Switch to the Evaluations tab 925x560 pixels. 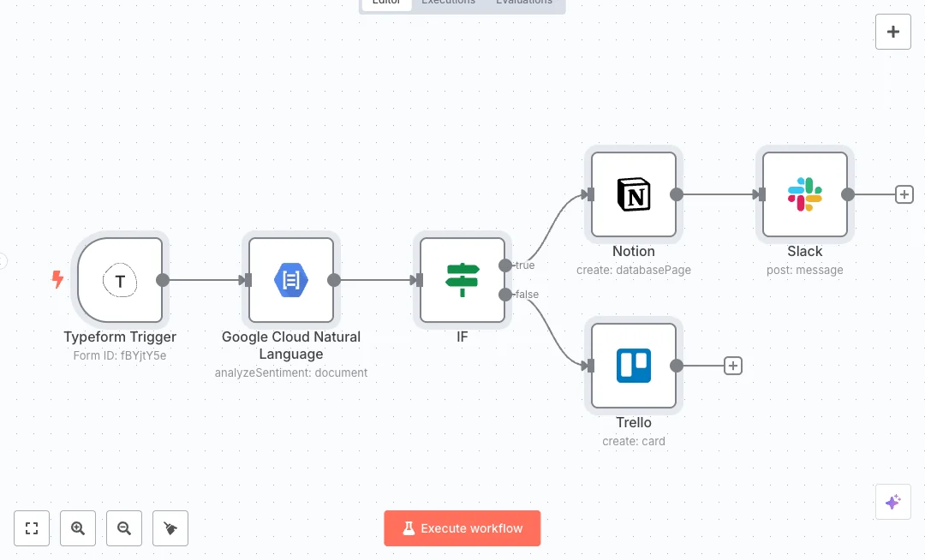pyautogui.click(x=524, y=3)
